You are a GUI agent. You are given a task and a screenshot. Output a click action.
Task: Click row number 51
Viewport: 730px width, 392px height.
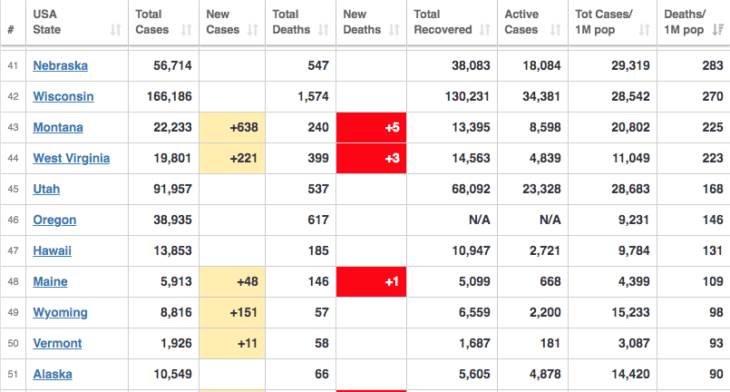point(13,374)
